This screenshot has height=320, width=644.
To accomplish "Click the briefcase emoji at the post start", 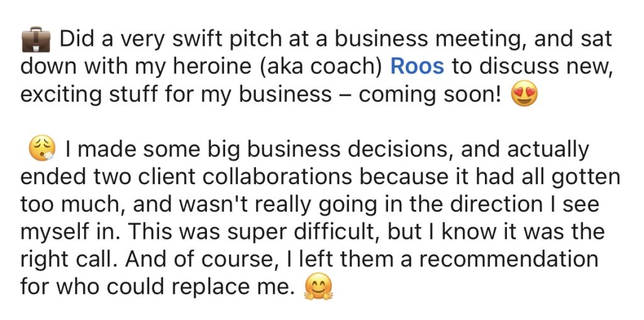I will (35, 40).
